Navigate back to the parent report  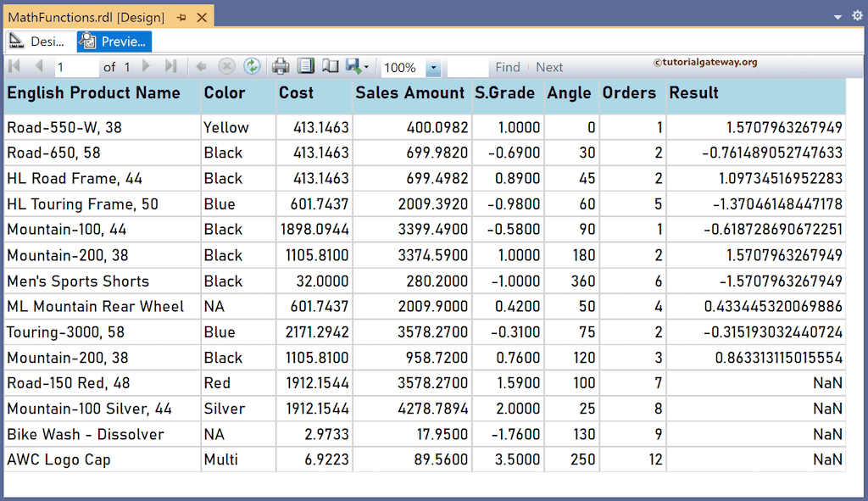tap(201, 66)
